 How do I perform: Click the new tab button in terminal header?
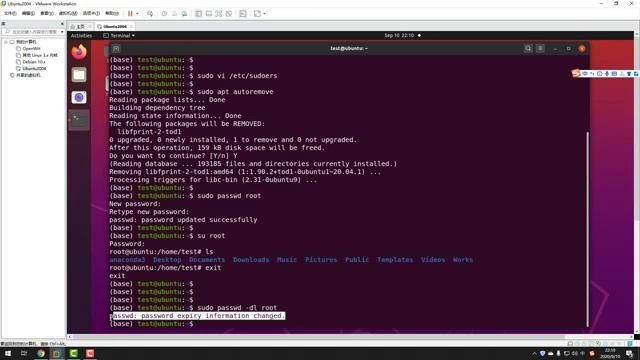[116, 49]
